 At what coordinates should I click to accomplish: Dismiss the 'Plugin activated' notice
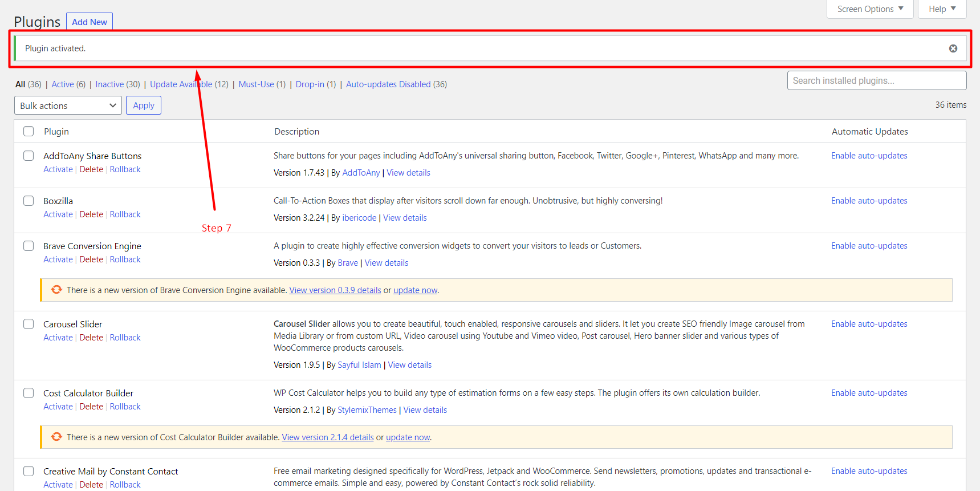click(x=953, y=48)
